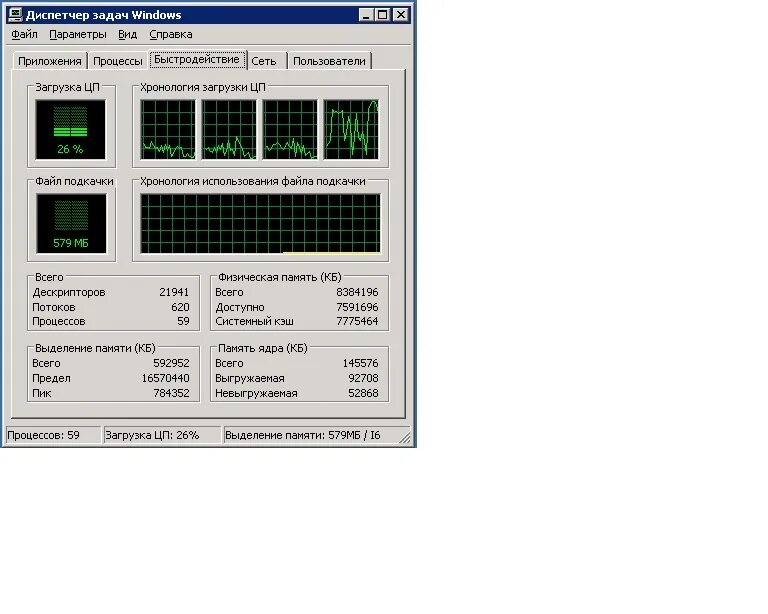768x614 pixels.
Task: Click commit charge Всего value 592952
Action: (x=171, y=363)
